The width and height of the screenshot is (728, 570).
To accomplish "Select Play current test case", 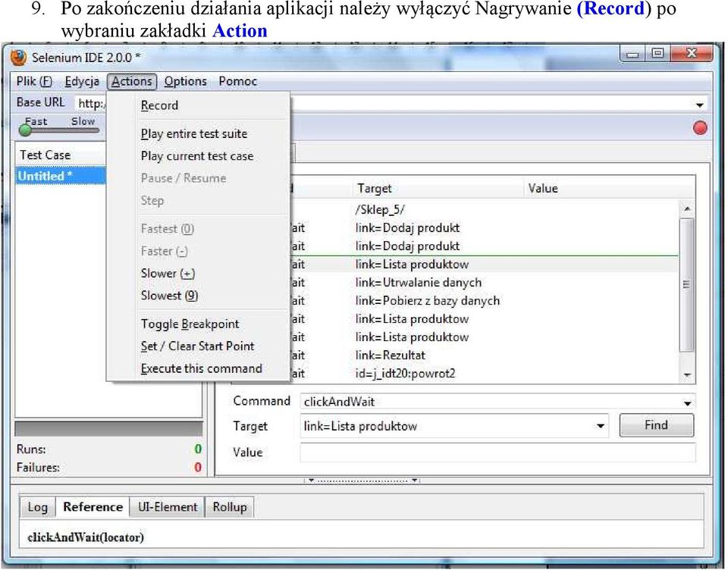I will [197, 156].
